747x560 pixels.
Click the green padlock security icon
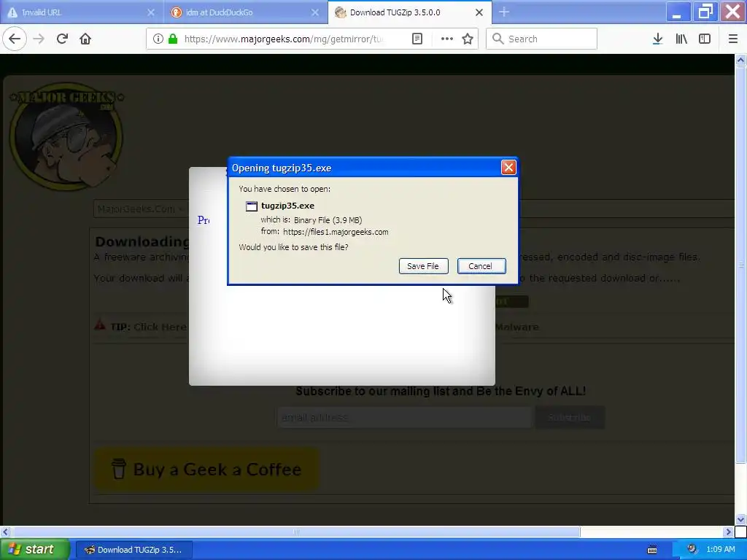tap(174, 39)
